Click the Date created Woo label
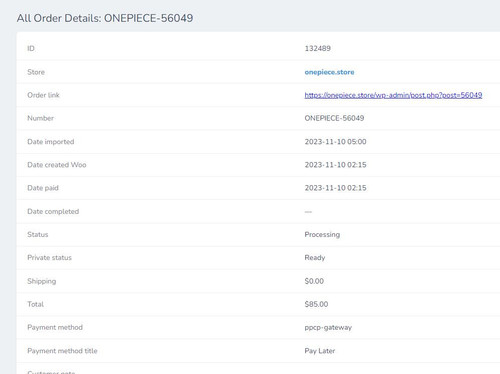Image resolution: width=500 pixels, height=374 pixels. click(x=57, y=165)
